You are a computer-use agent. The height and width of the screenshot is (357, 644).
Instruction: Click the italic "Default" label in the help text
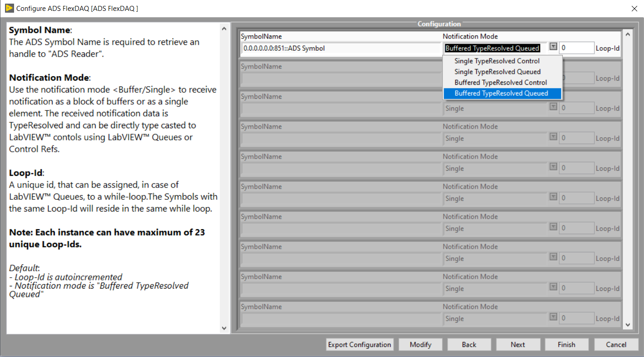click(24, 268)
